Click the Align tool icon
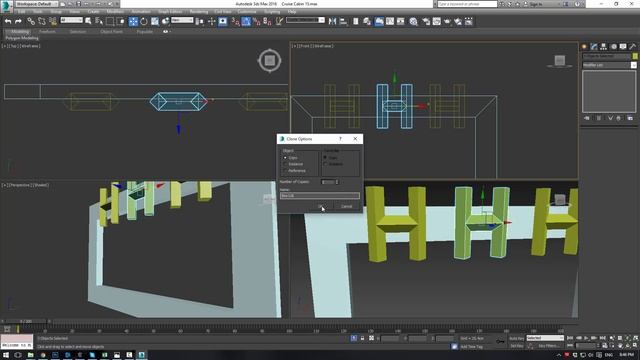This screenshot has height=360, width=640. (343, 21)
